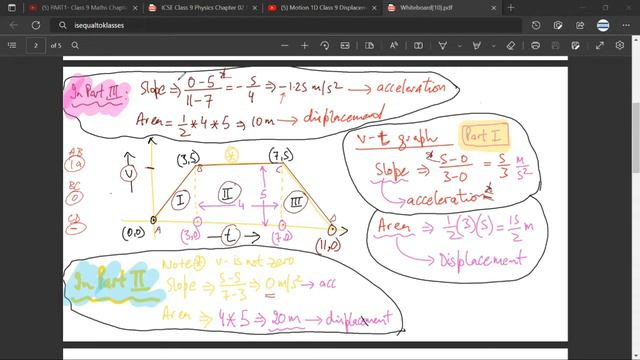Click the address bar showing isequaltoklasses
Screen dimensions: 640x360
[x=286, y=25]
